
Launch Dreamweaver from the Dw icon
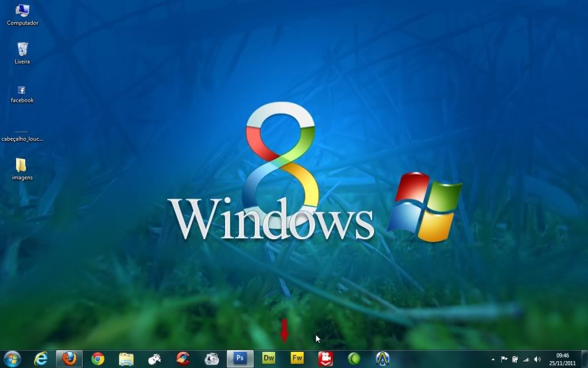pyautogui.click(x=269, y=359)
